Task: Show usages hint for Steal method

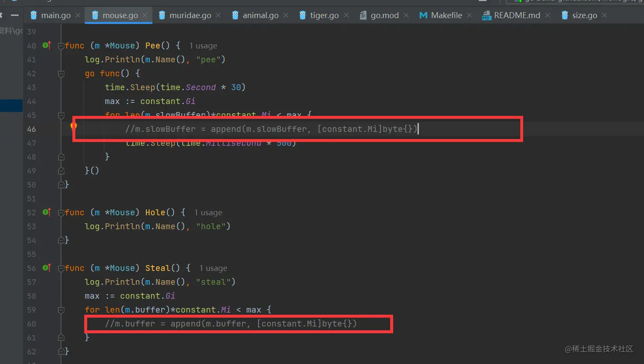Action: 213,268
